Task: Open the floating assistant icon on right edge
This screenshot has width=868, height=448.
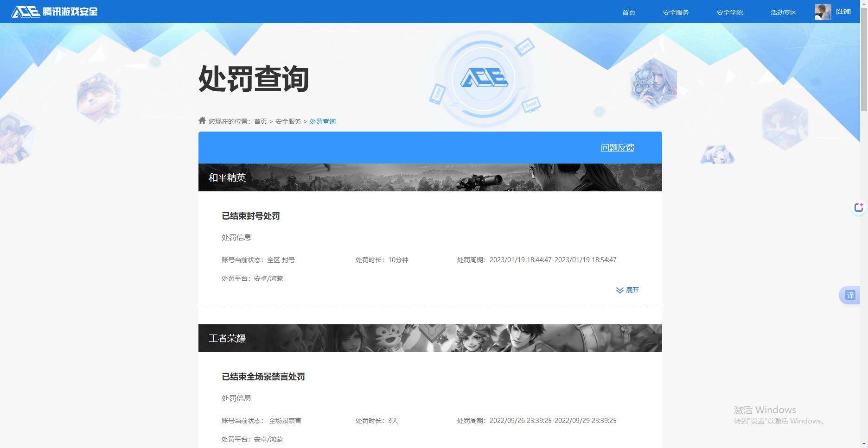Action: click(x=859, y=208)
